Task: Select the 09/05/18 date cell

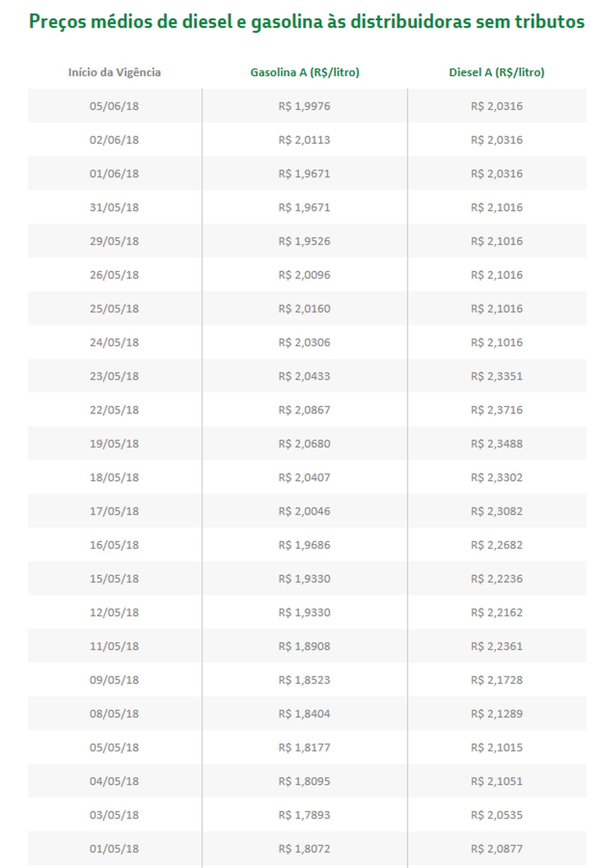Action: [x=114, y=680]
